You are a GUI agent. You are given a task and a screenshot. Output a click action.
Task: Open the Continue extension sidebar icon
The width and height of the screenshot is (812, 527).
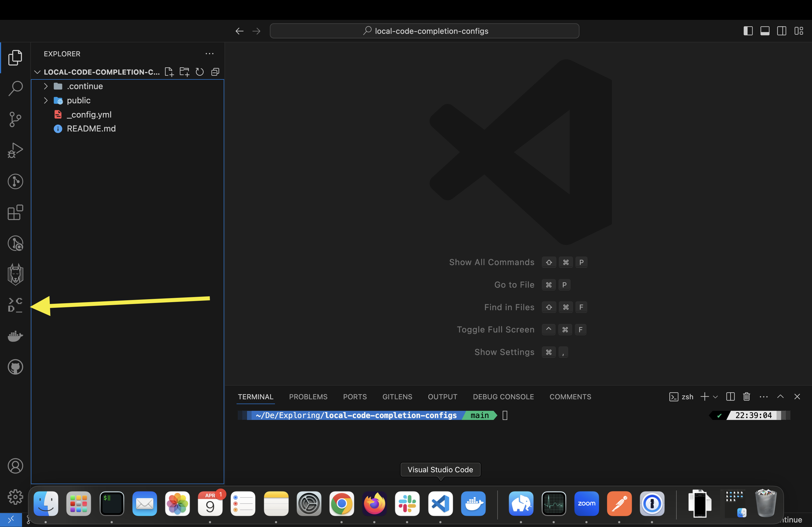coord(15,305)
